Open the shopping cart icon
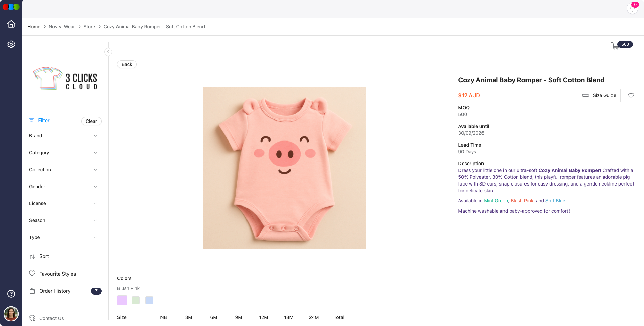 pos(615,45)
